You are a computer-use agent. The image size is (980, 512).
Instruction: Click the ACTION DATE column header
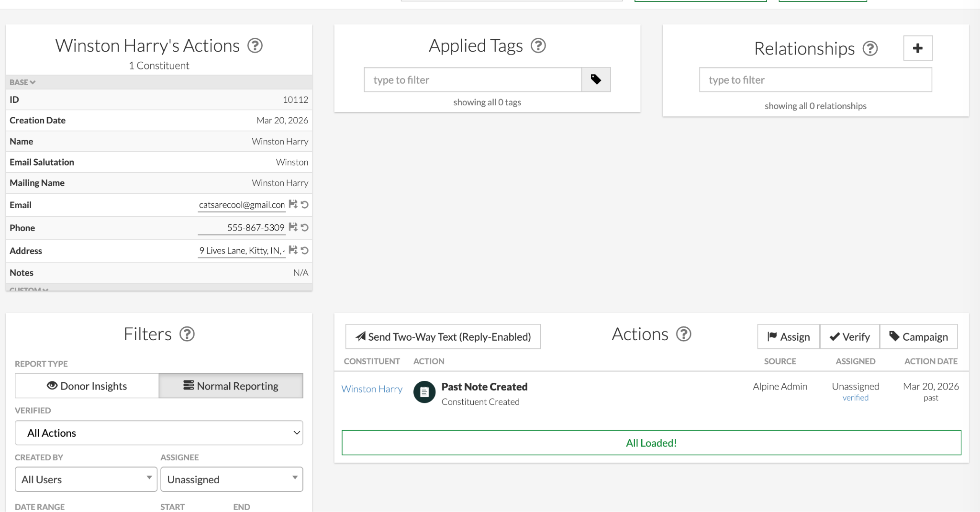[x=931, y=361]
